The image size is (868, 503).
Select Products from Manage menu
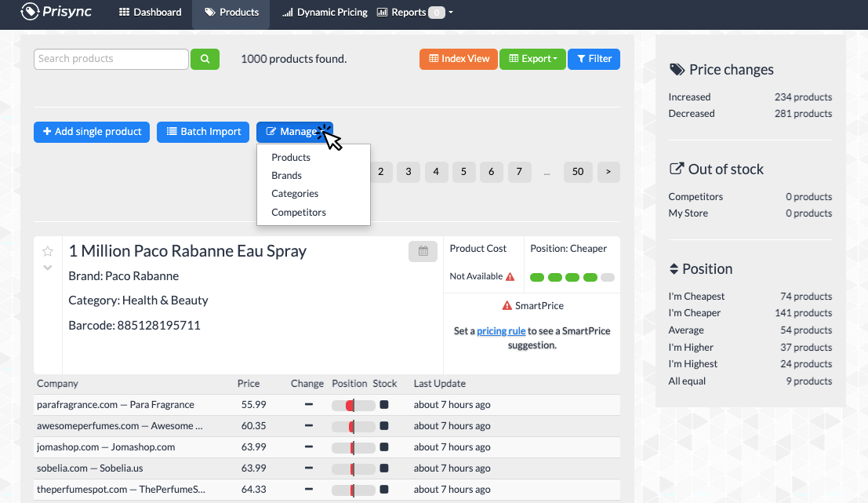point(291,157)
